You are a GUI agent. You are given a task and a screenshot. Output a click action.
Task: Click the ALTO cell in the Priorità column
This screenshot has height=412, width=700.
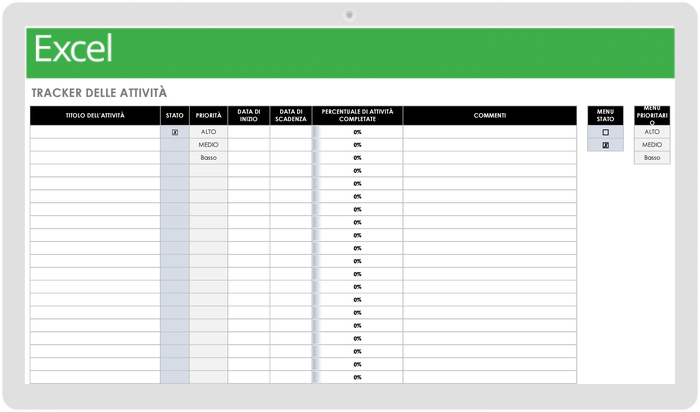coord(208,132)
